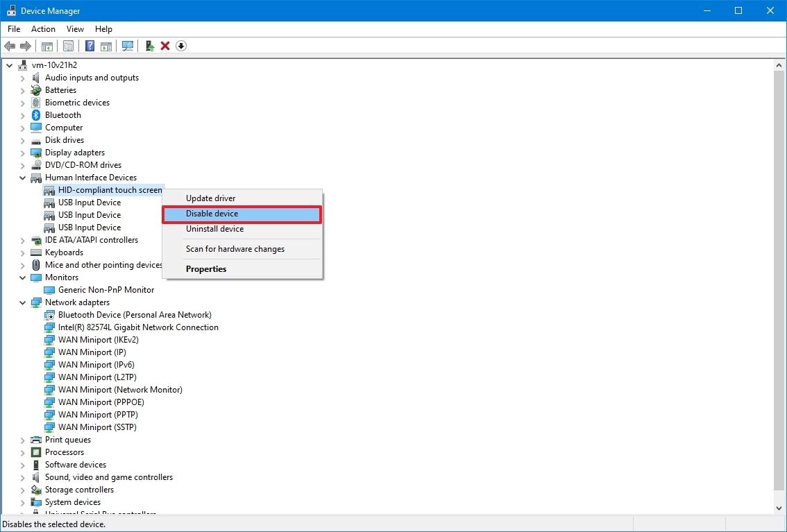This screenshot has height=532, width=787.
Task: Expand the Processors category
Action: click(x=23, y=452)
